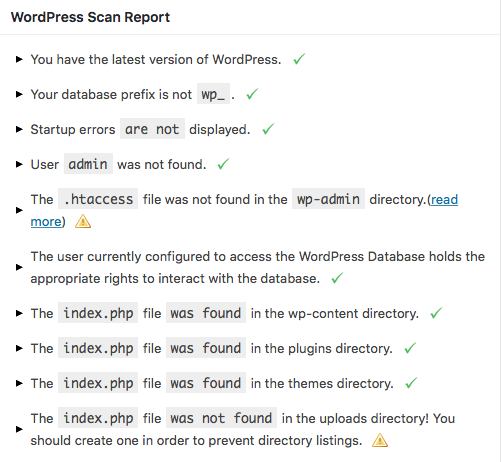This screenshot has height=462, width=501.
Task: Click the checkmark next to database prefix
Action: pyautogui.click(x=252, y=94)
